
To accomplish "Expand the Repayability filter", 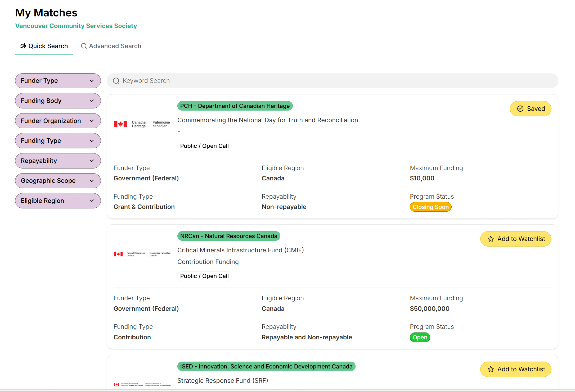I will click(58, 161).
